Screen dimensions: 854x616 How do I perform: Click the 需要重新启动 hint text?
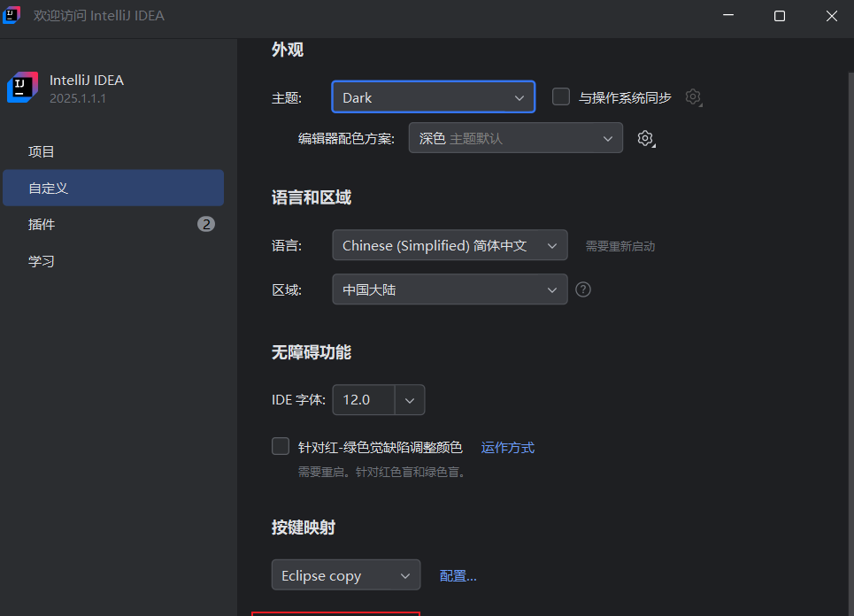619,246
